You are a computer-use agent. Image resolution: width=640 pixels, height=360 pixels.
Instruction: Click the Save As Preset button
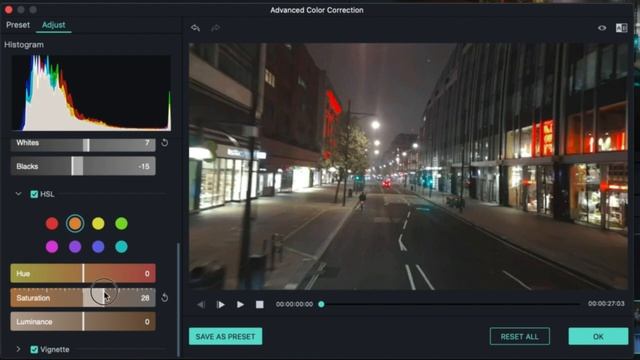coord(225,336)
